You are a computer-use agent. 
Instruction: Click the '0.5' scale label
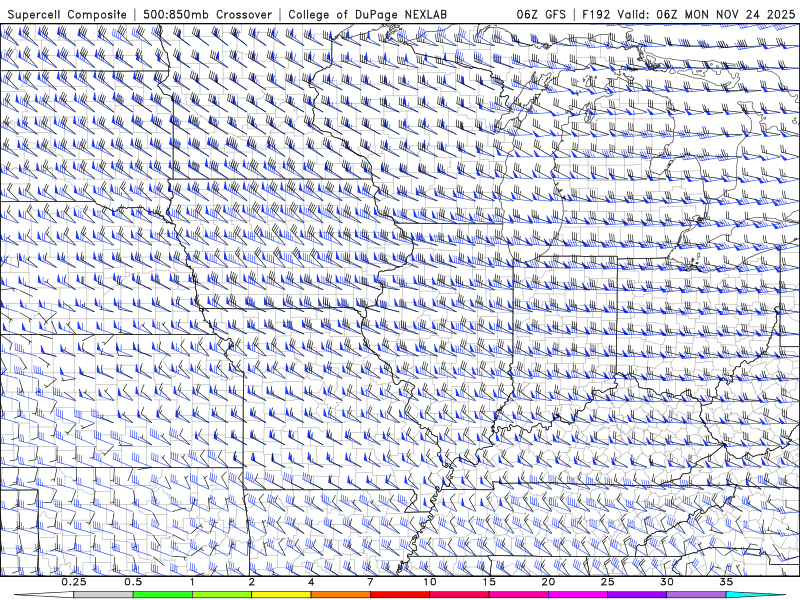tap(133, 582)
